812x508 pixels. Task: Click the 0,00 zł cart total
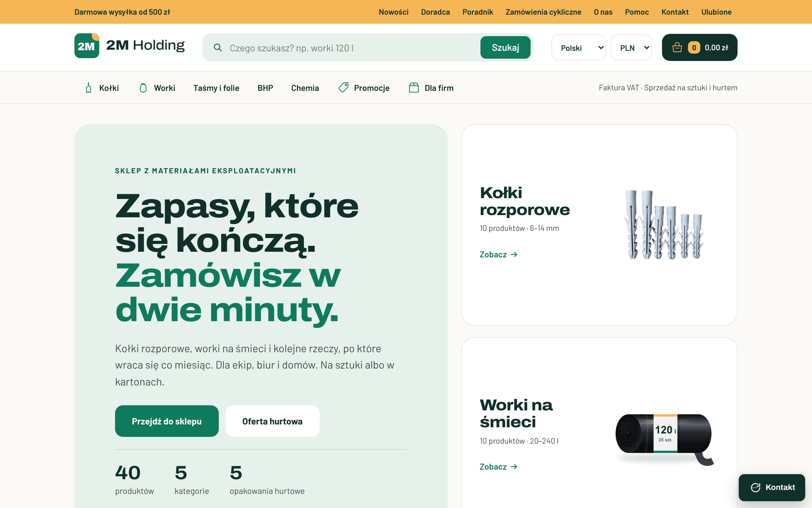coord(716,47)
